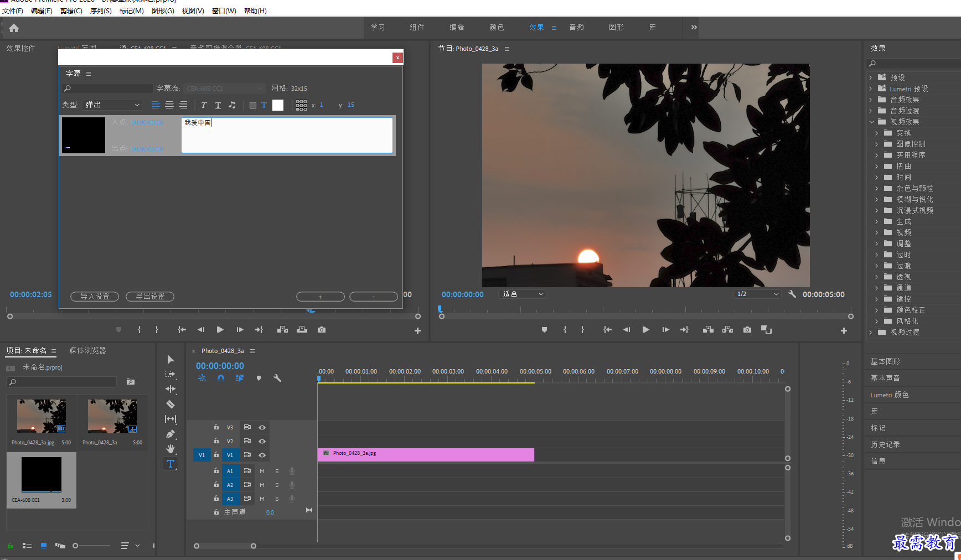Open timeline display settings wrench
Screen dimensions: 961x560
coord(277,378)
